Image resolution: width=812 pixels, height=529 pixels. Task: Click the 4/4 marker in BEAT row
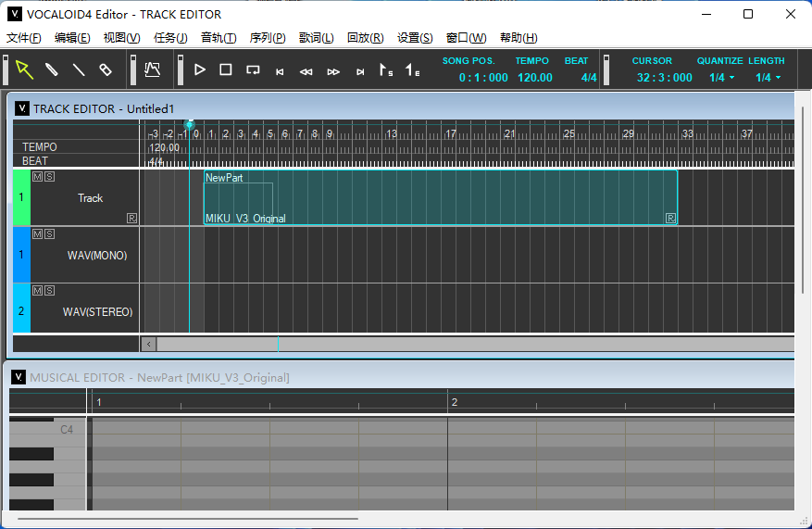pos(156,161)
